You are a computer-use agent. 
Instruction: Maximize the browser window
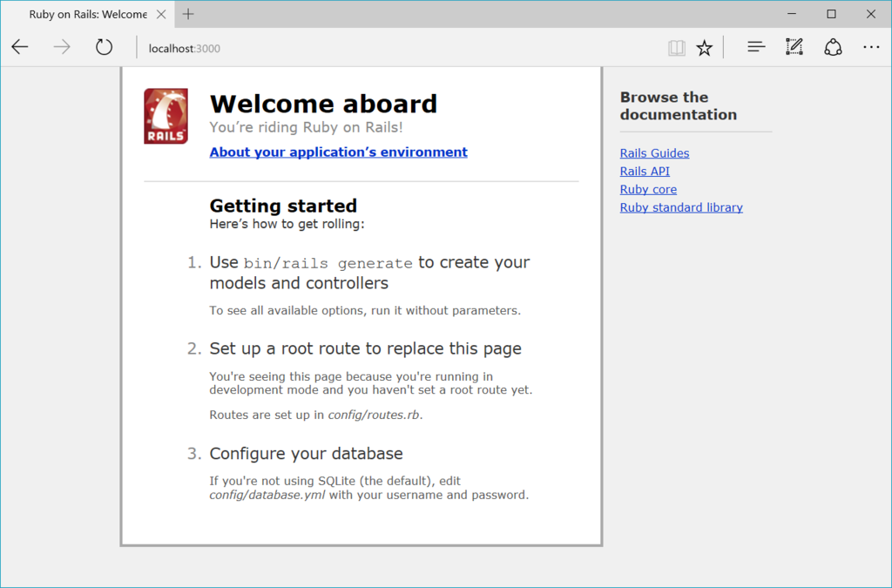point(831,14)
